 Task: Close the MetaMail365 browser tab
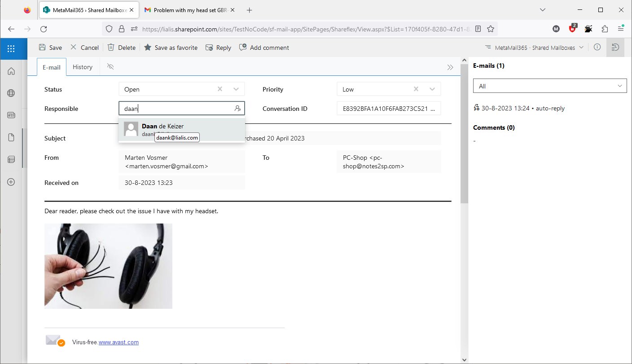[x=132, y=10]
